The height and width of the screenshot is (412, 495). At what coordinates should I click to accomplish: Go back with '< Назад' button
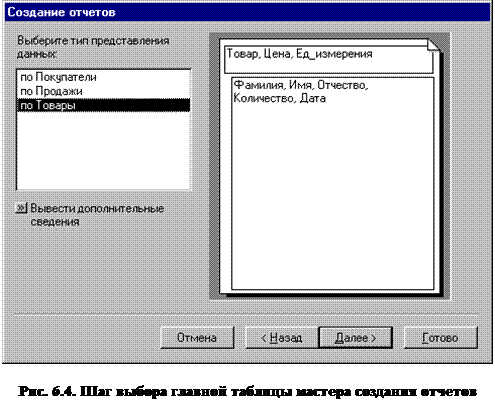(282, 338)
